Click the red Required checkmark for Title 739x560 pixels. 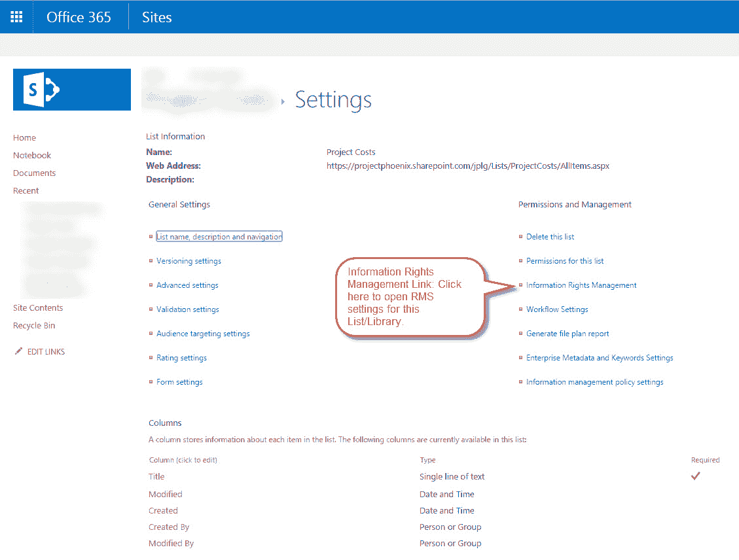coord(695,476)
